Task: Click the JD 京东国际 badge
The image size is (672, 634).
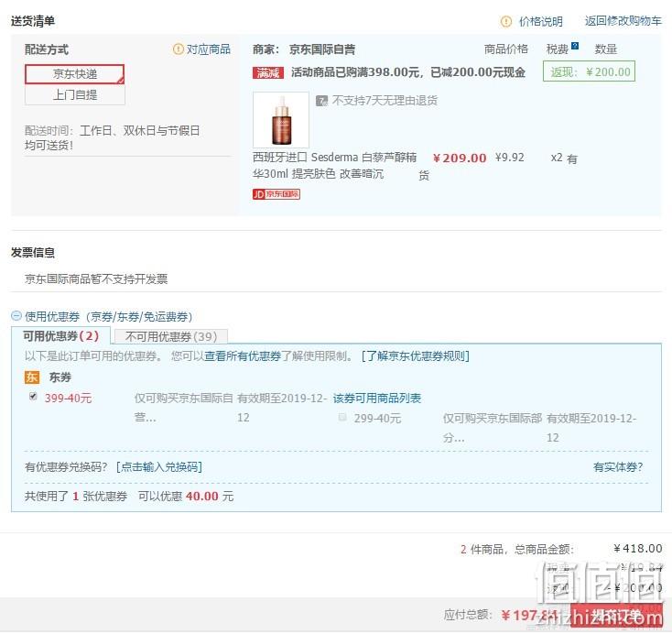Action: 276,194
